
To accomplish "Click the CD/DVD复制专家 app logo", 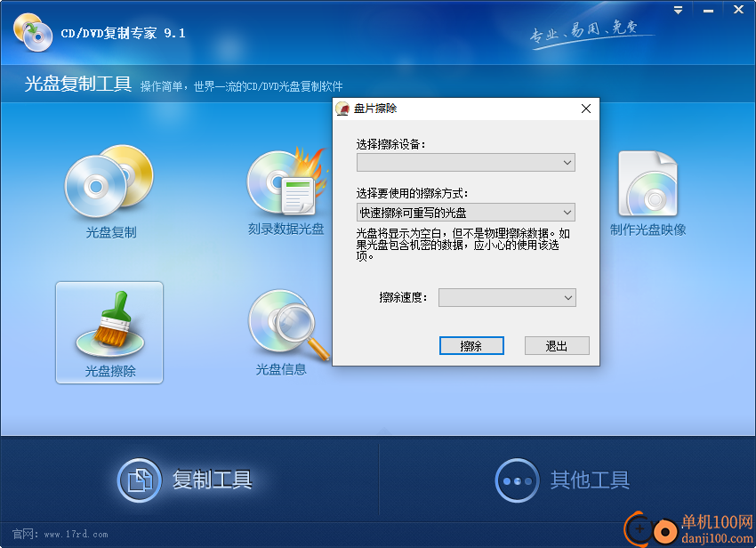I will tap(33, 32).
